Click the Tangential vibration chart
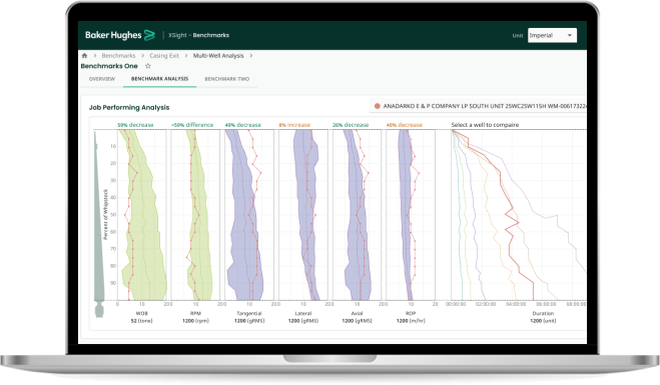 [x=249, y=215]
